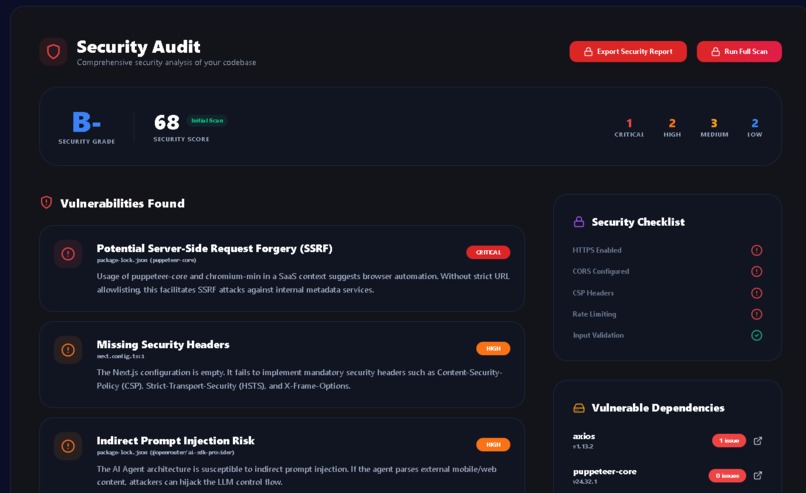
Task: Click HIGH badge on Missing Security Headers
Action: [x=493, y=349]
